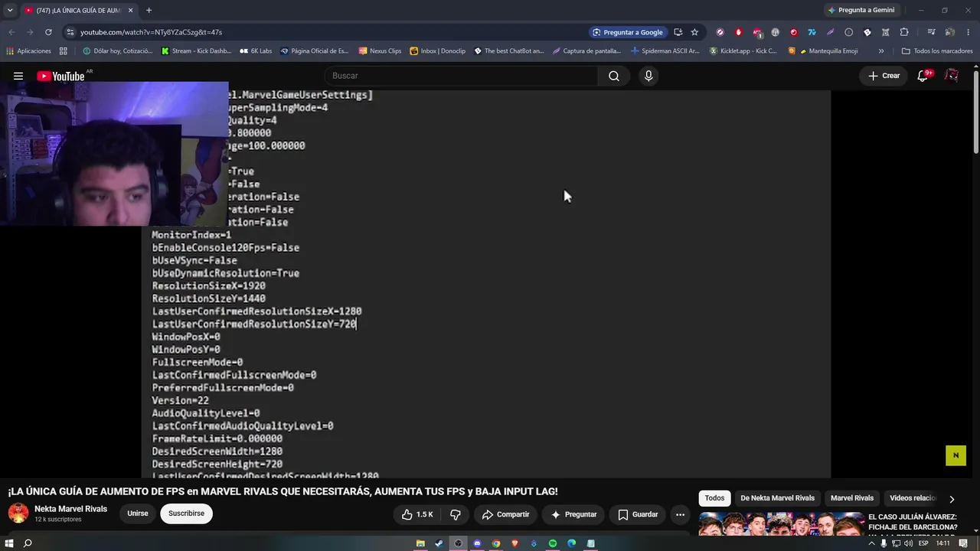Open the Aplicaciones bookmarks shortcut

click(28, 51)
